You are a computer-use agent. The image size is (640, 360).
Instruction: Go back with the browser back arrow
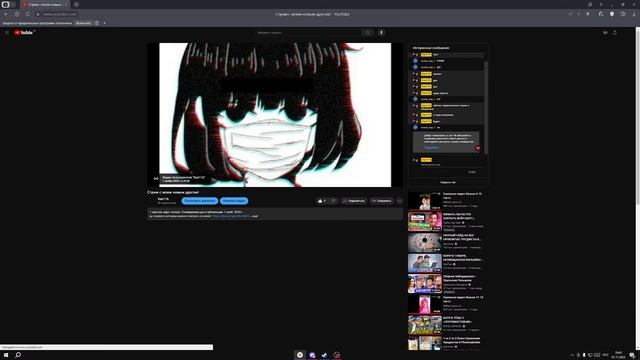[6, 14]
